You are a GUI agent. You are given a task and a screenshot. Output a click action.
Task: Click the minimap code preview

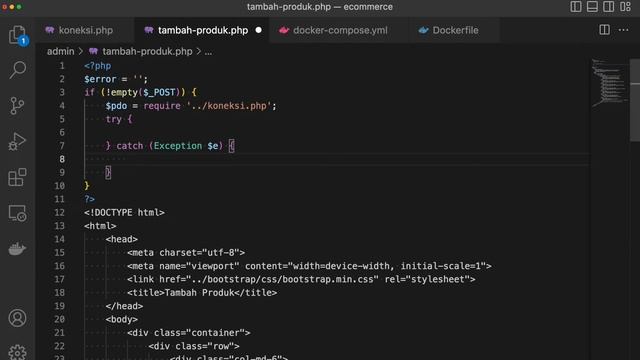[609, 83]
